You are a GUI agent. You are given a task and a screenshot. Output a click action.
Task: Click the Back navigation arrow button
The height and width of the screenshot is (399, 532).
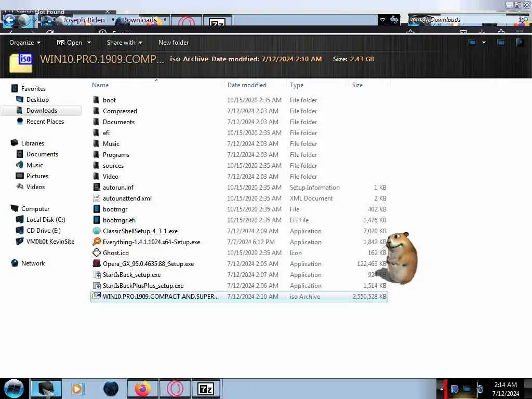(9, 20)
